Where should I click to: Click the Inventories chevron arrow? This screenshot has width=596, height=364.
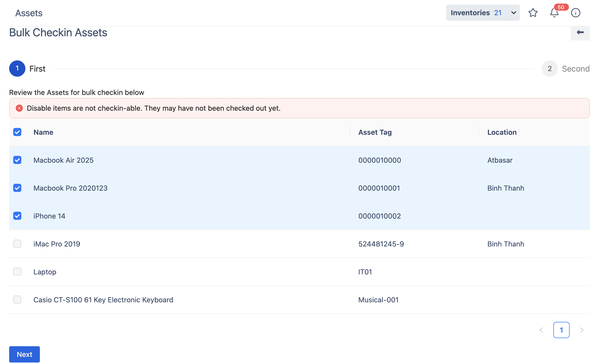[x=514, y=13]
